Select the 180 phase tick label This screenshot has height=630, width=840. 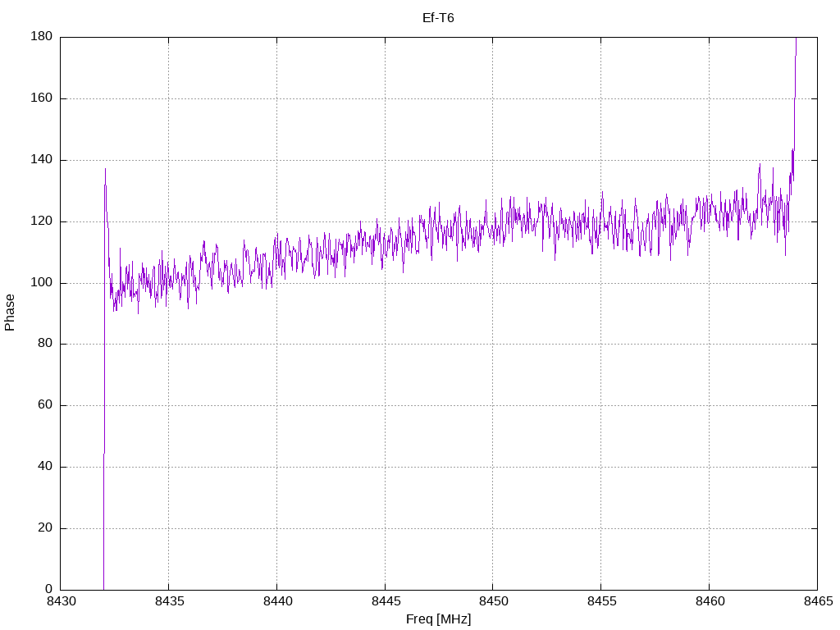[42, 37]
